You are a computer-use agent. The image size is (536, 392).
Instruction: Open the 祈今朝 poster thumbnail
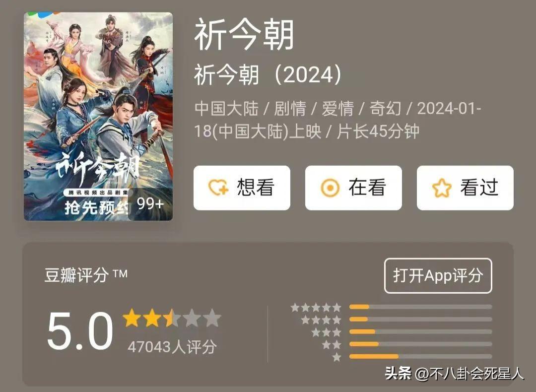click(x=98, y=116)
